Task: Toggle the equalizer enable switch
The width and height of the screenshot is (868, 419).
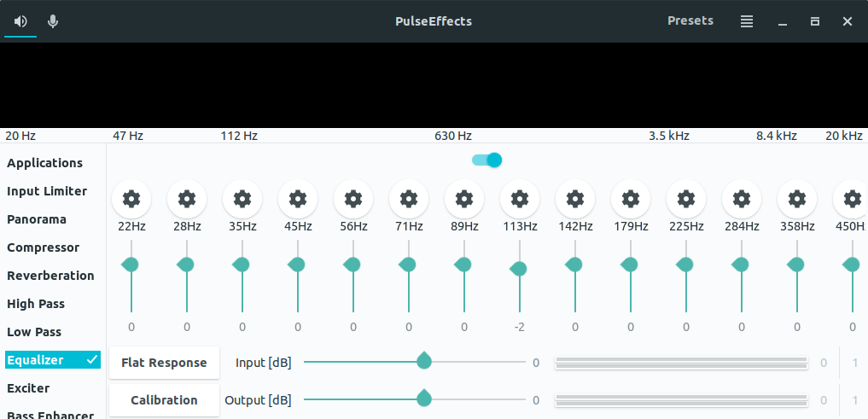Action: (487, 160)
